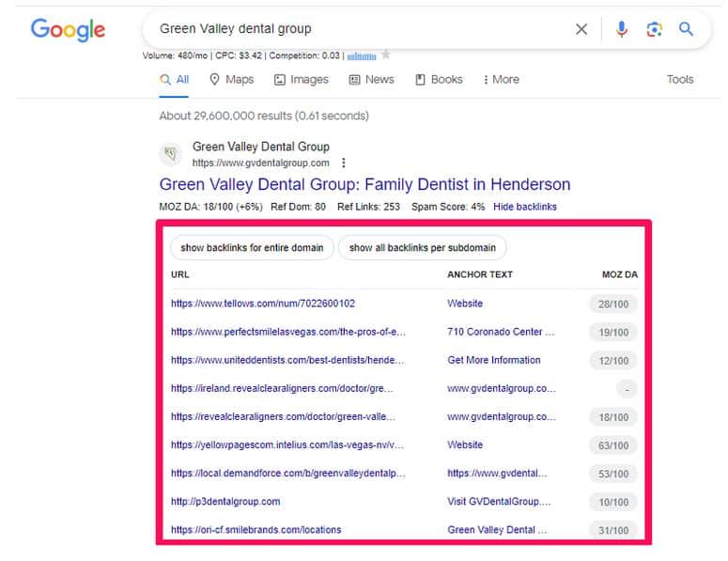Start voice search with microphone icon
The height and width of the screenshot is (561, 728).
click(x=621, y=29)
